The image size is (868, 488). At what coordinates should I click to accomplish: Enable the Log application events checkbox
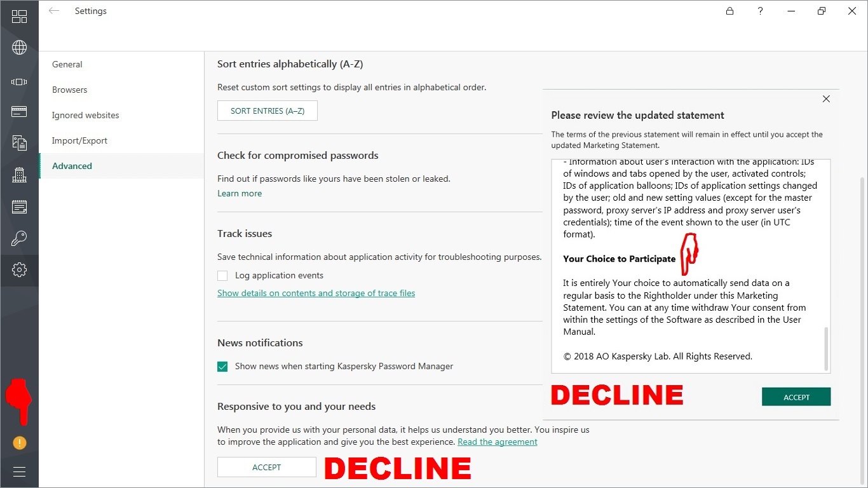pos(222,276)
